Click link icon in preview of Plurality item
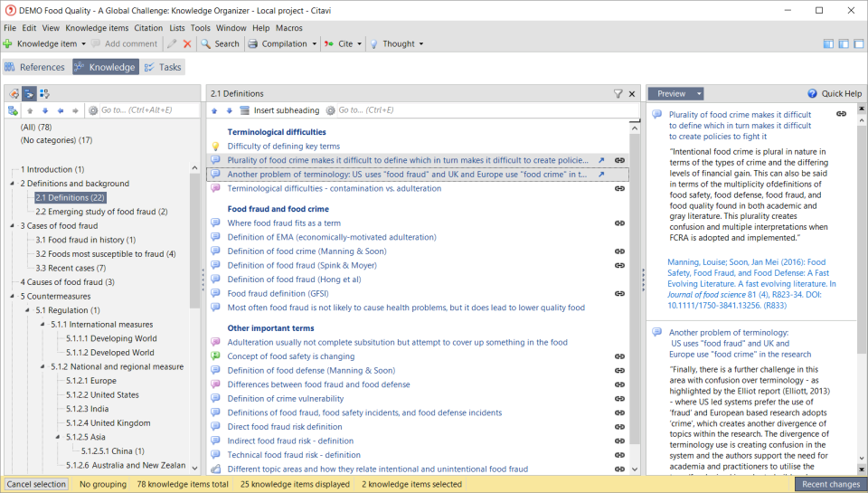868x493 pixels. 841,114
